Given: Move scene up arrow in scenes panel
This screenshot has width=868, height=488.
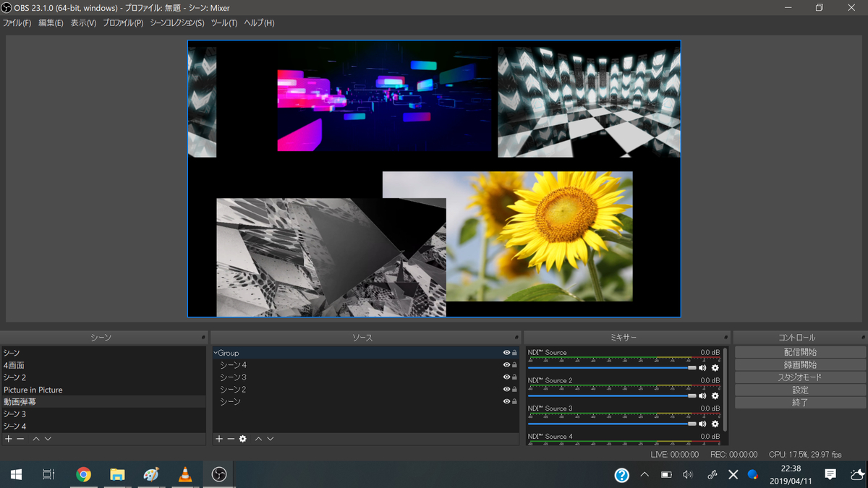Looking at the screenshot, I should [x=36, y=439].
